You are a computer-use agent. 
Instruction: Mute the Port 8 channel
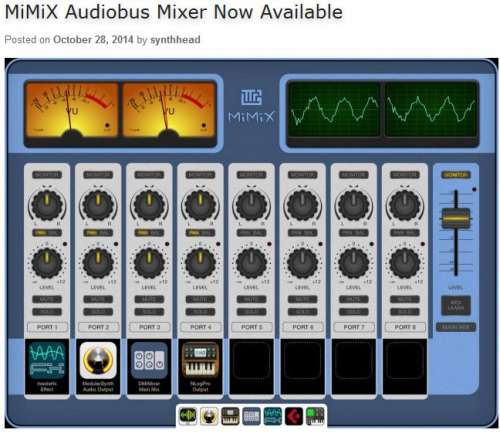click(405, 299)
